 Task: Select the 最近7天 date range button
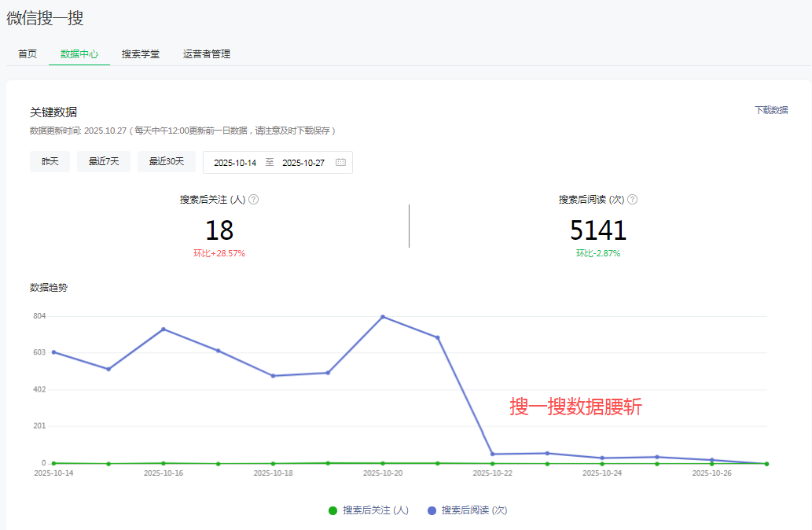pyautogui.click(x=104, y=162)
